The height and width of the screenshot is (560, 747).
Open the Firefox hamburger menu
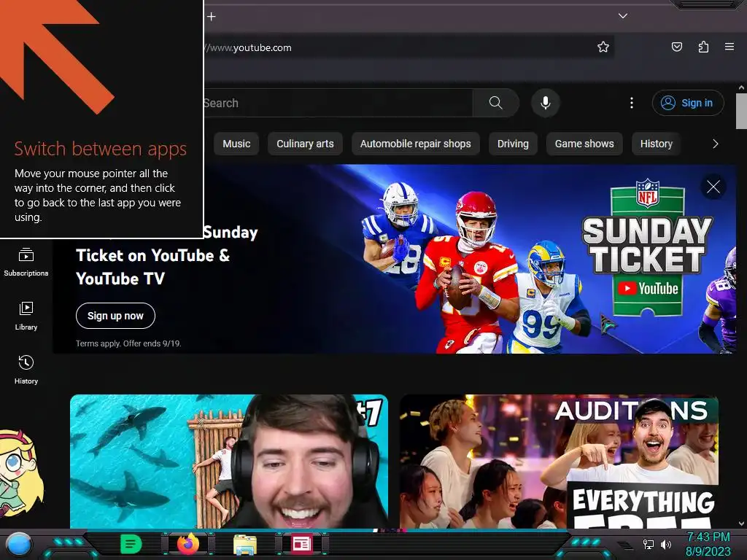(x=729, y=47)
